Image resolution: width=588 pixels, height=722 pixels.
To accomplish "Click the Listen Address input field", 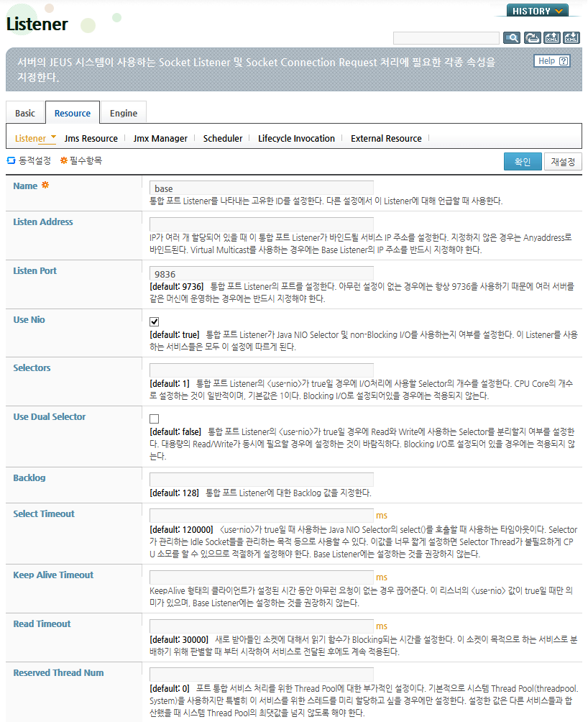I will pyautogui.click(x=262, y=224).
